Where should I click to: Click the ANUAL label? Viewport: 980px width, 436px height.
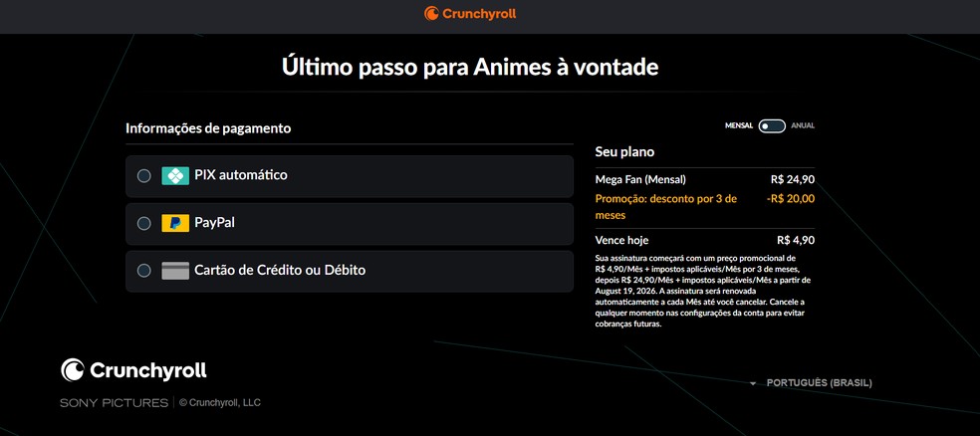(x=803, y=125)
